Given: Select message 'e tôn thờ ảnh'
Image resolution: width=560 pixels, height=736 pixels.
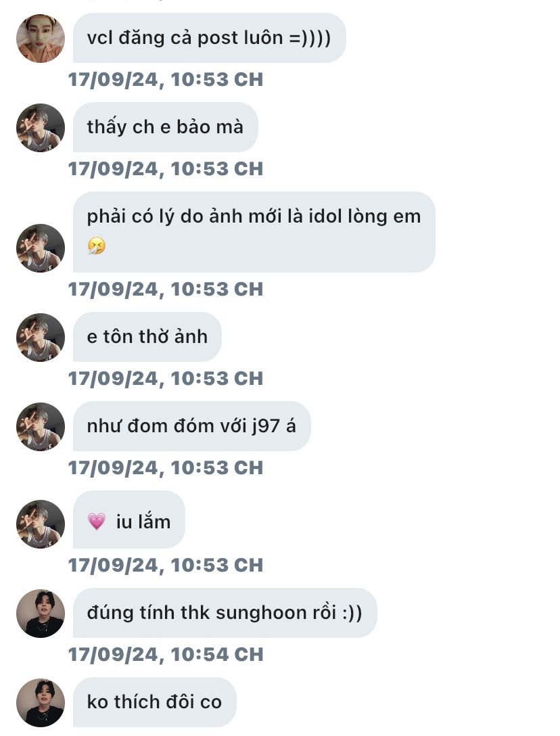Looking at the screenshot, I should 147,337.
